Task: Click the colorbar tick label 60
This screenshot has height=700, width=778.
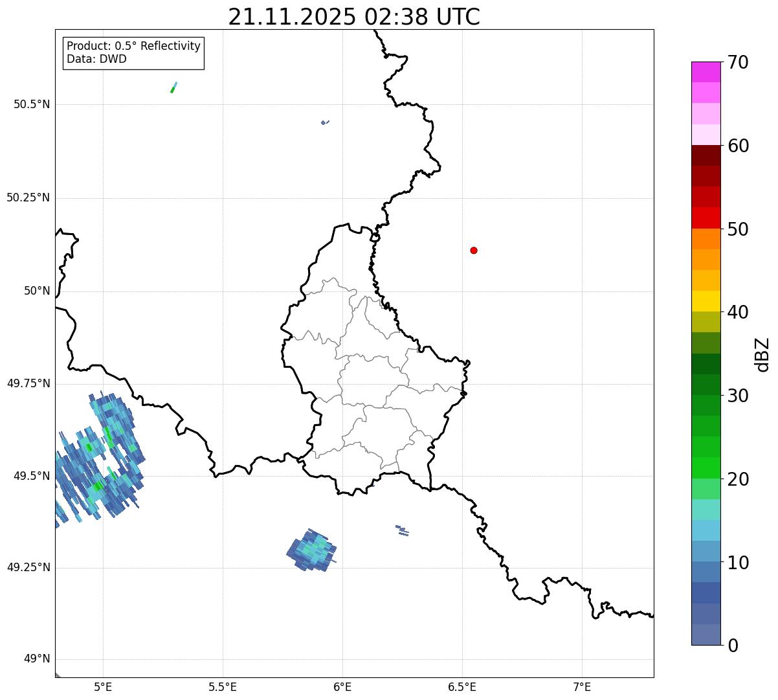Action: click(739, 146)
